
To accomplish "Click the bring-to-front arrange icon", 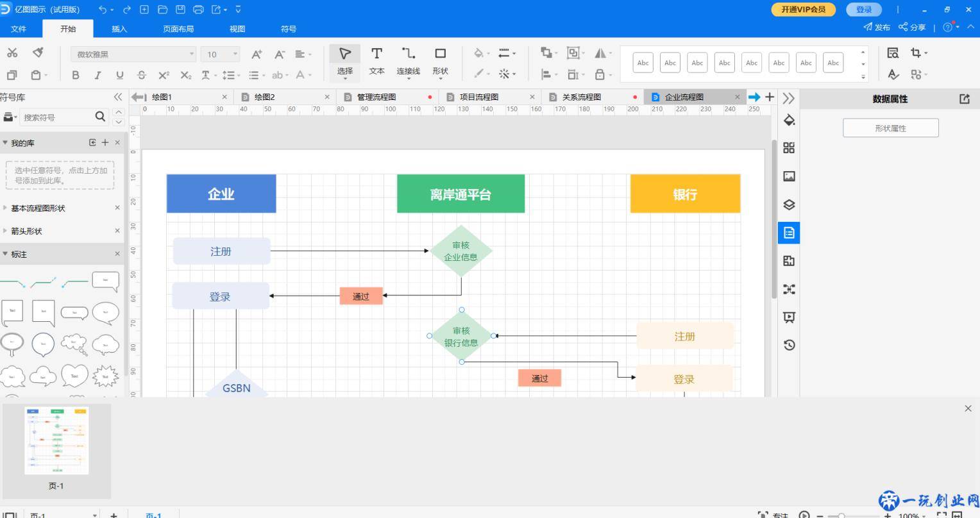I will coord(545,53).
